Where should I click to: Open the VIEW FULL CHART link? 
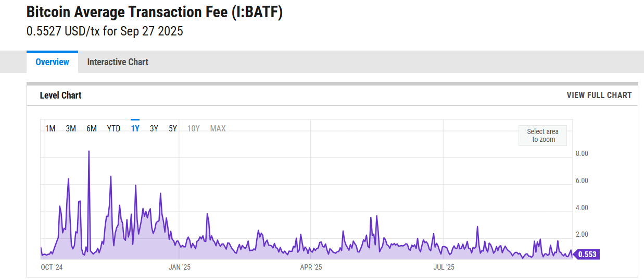tap(599, 95)
